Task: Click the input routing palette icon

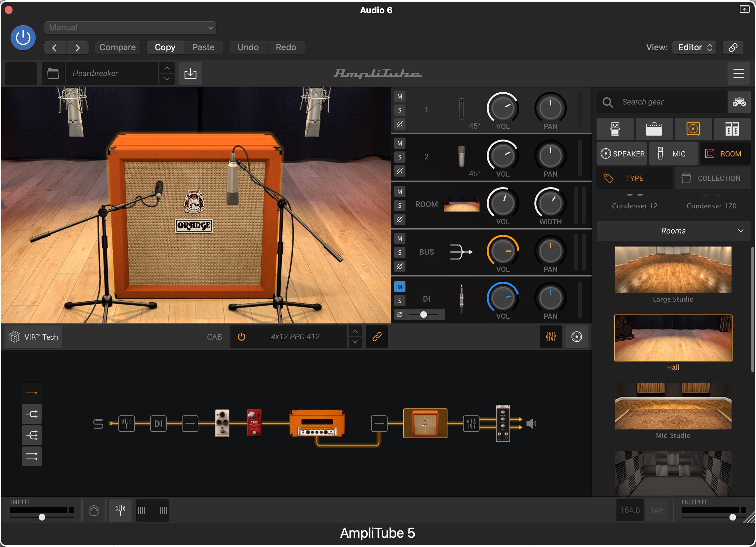Action: (94, 510)
